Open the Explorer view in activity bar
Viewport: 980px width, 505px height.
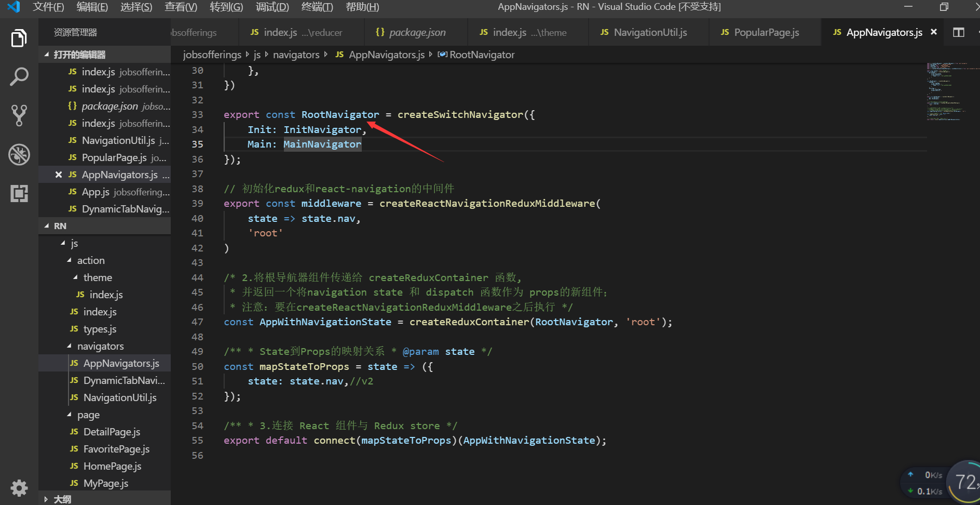coord(19,38)
